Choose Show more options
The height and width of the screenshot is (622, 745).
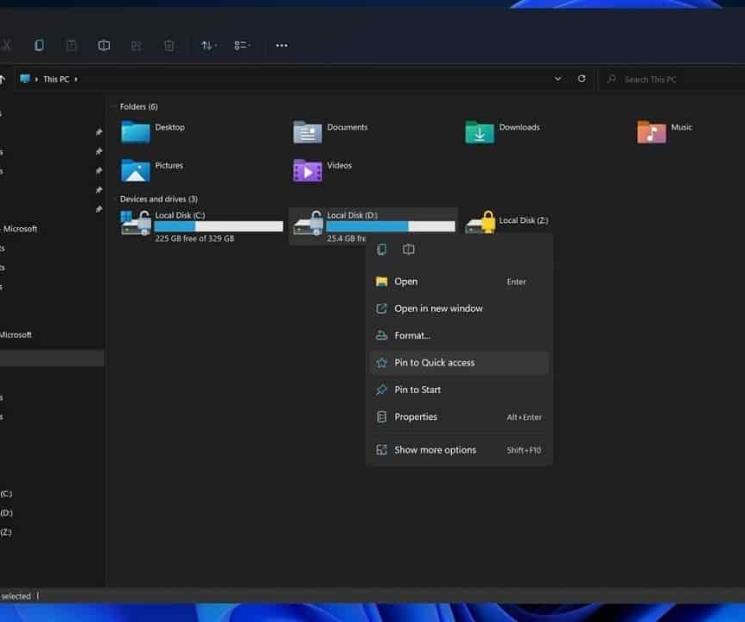[459, 450]
